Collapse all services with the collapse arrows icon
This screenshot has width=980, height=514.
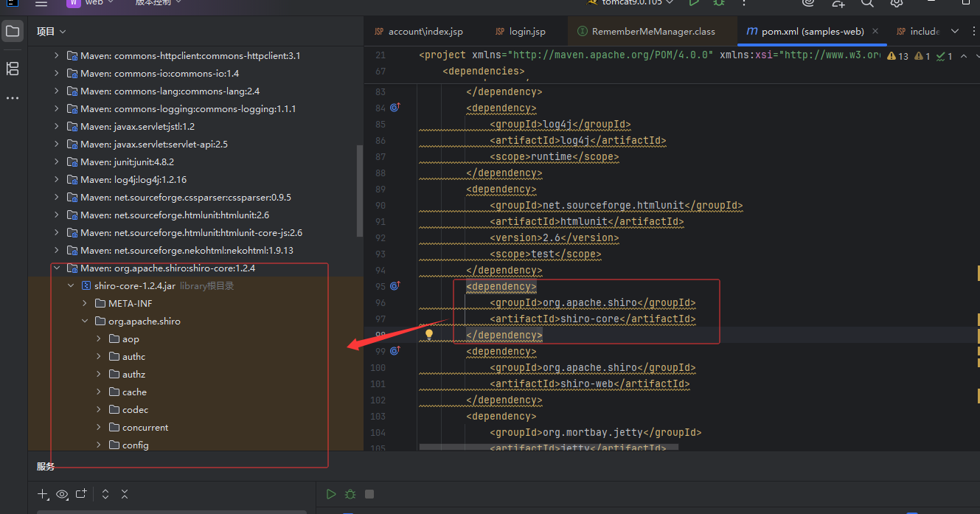125,494
